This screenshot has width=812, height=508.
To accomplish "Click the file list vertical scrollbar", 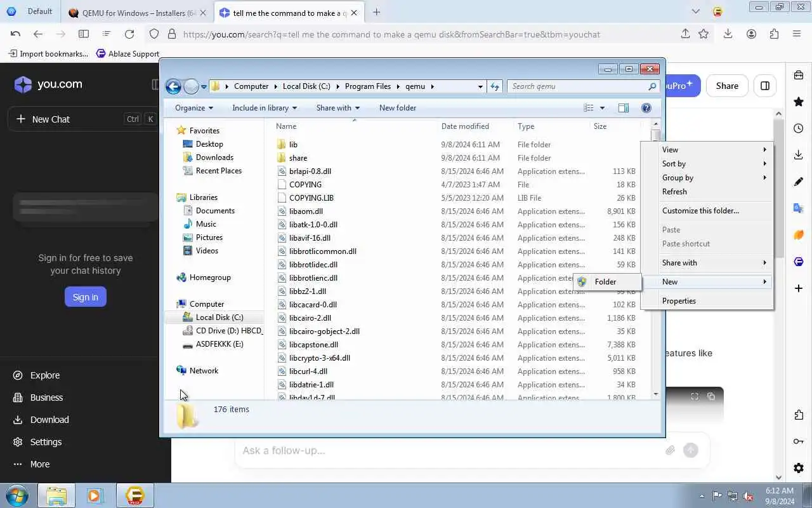I will [656, 258].
